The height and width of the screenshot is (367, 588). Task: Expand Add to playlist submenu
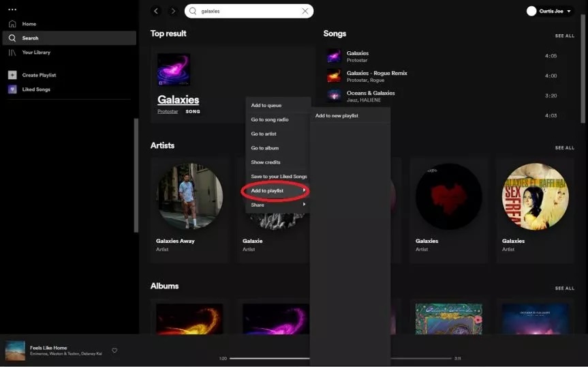pos(278,191)
